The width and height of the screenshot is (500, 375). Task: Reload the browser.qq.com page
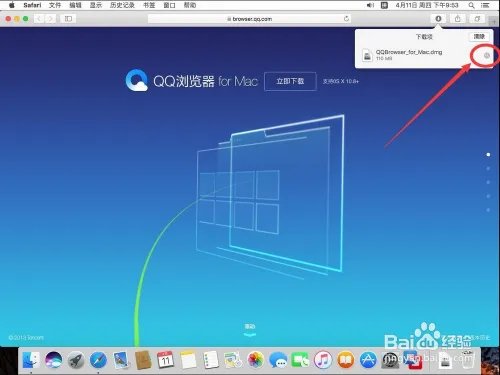[346, 19]
